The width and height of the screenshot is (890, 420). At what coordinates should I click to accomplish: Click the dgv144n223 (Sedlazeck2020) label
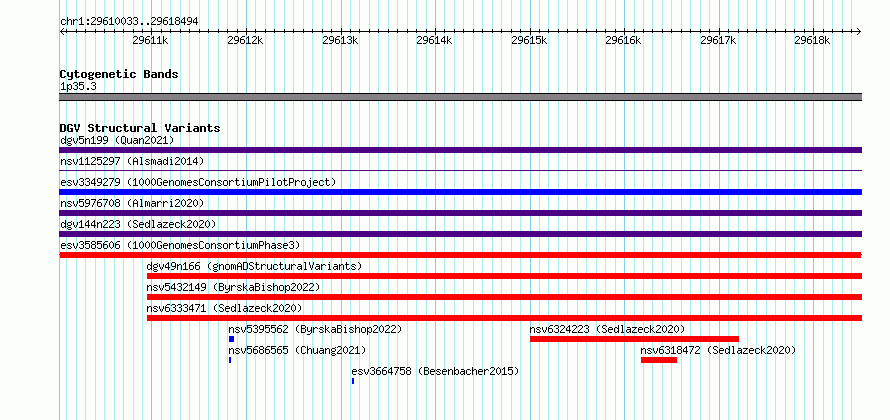pyautogui.click(x=138, y=224)
